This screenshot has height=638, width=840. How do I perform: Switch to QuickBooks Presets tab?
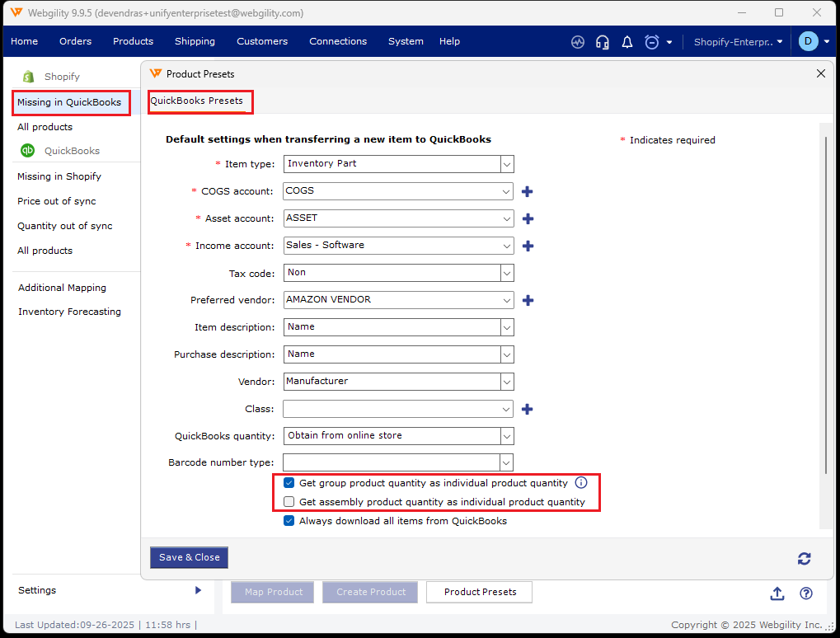pyautogui.click(x=196, y=101)
